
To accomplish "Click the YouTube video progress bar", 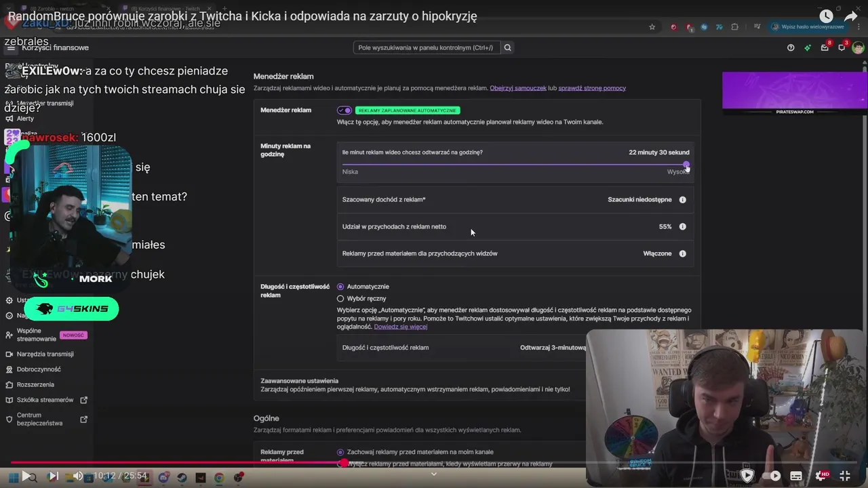I will click(434, 463).
